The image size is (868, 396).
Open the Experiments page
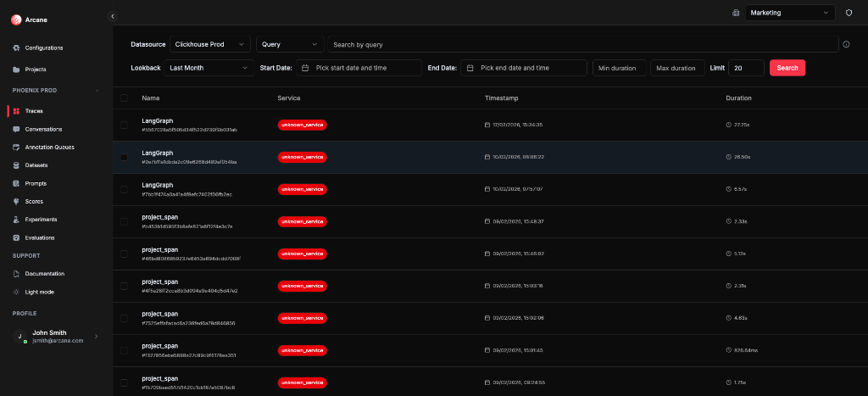click(41, 219)
